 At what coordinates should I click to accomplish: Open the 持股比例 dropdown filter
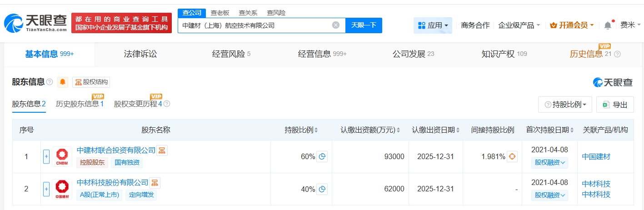pos(565,105)
